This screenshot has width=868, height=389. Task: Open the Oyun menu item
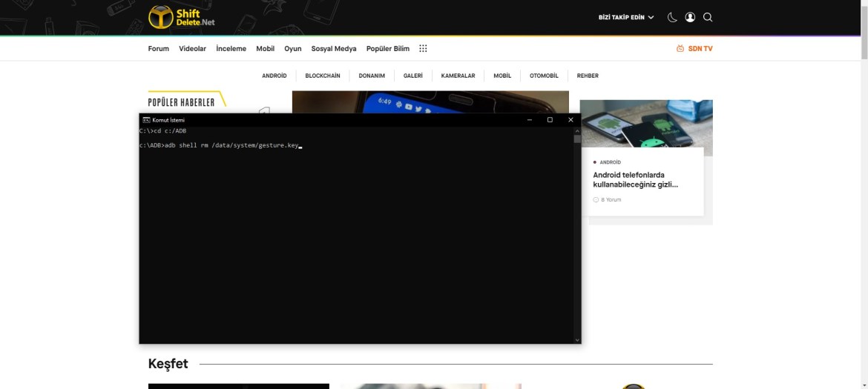(x=293, y=49)
